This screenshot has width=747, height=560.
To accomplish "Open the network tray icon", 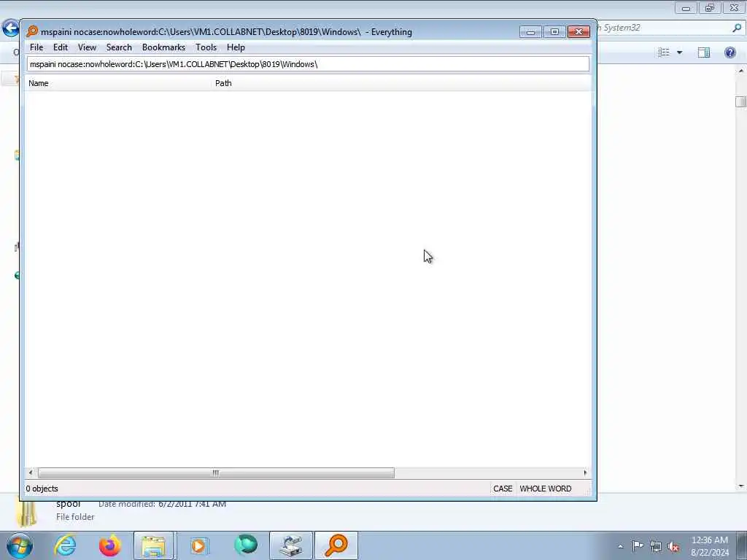I will pyautogui.click(x=656, y=547).
